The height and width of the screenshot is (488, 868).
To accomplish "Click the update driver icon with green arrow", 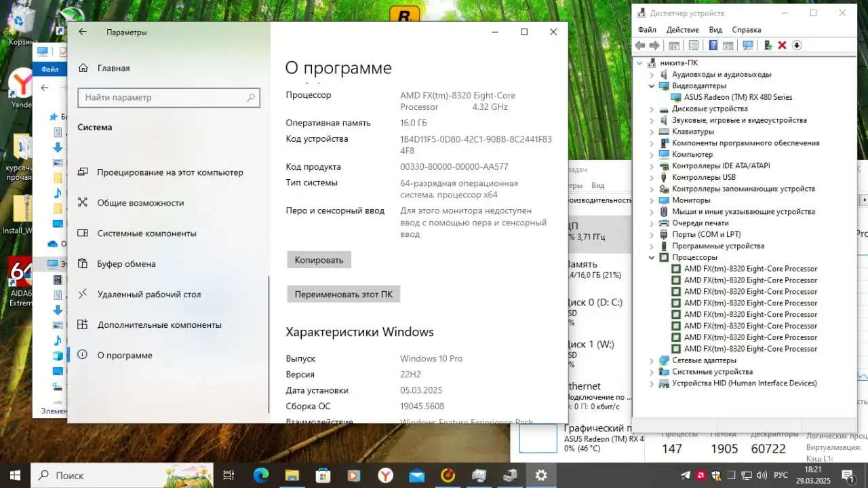I will pyautogui.click(x=768, y=45).
